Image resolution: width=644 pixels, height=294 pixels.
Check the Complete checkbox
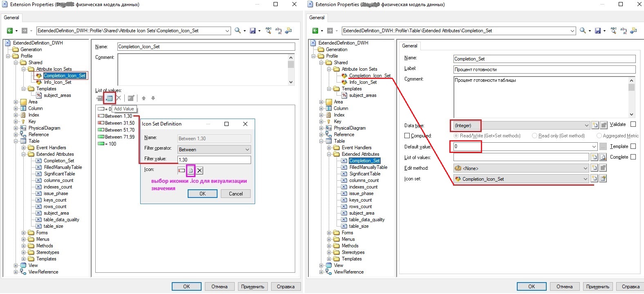(x=633, y=157)
